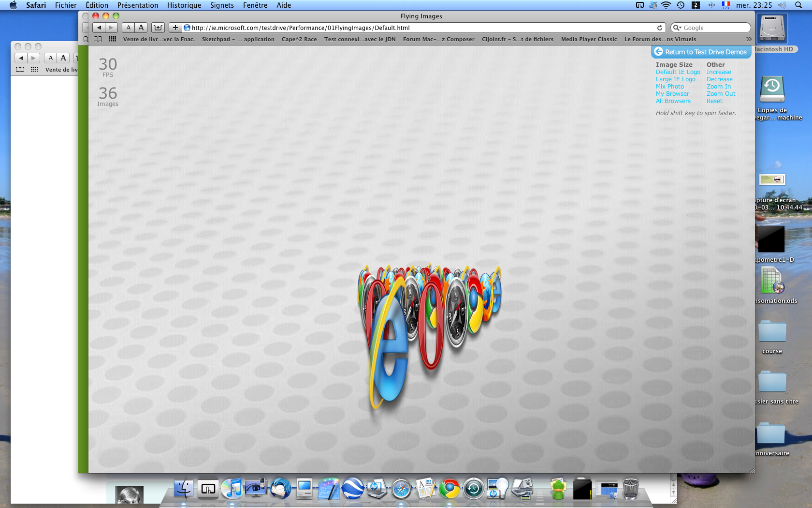Open the Safari menu
This screenshot has height=508, width=812.
coord(36,5)
